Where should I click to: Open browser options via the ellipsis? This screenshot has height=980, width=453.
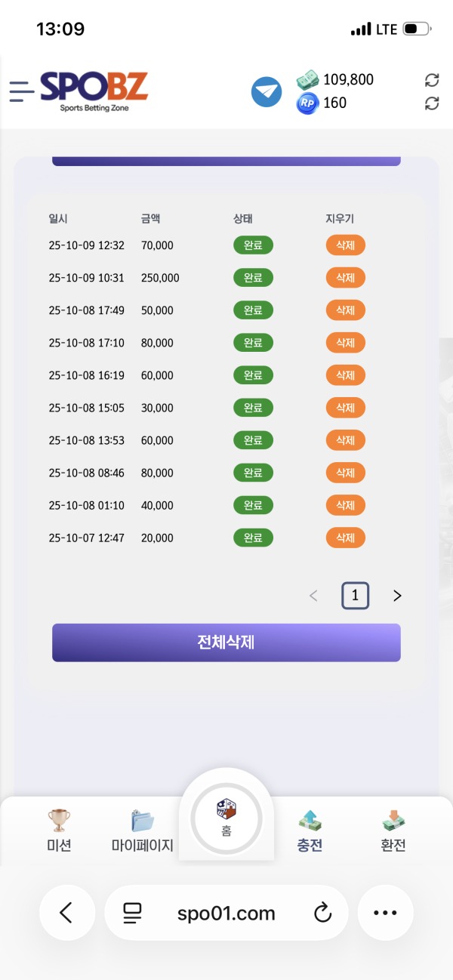[385, 913]
